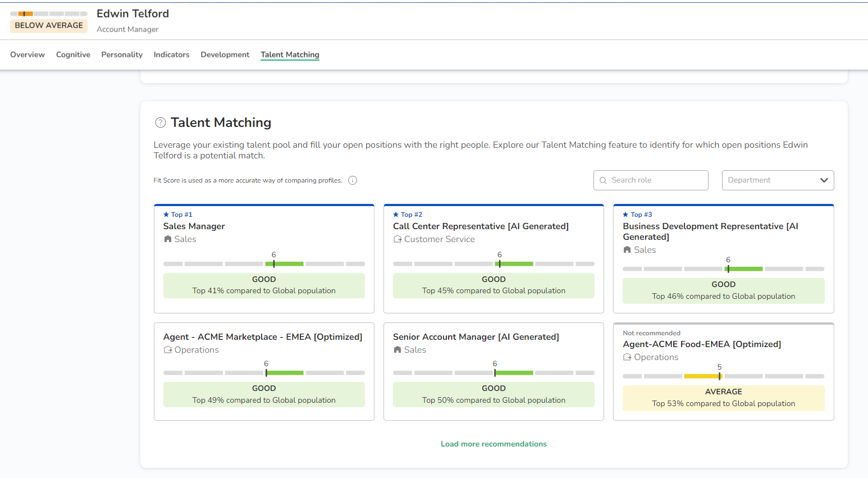Image resolution: width=868 pixels, height=478 pixels.
Task: Click Operations icon under Agent-ACME Food-EMEA
Action: coord(627,357)
